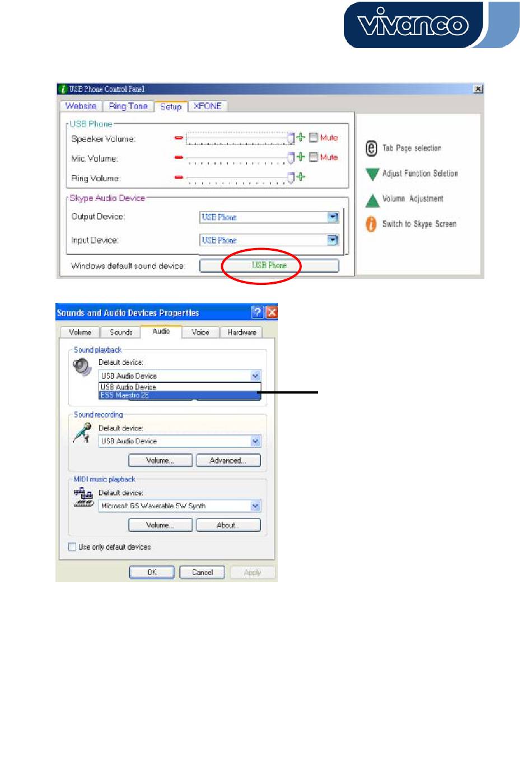
Task: Increase Ring Volume with green plus icon
Action: point(301,177)
